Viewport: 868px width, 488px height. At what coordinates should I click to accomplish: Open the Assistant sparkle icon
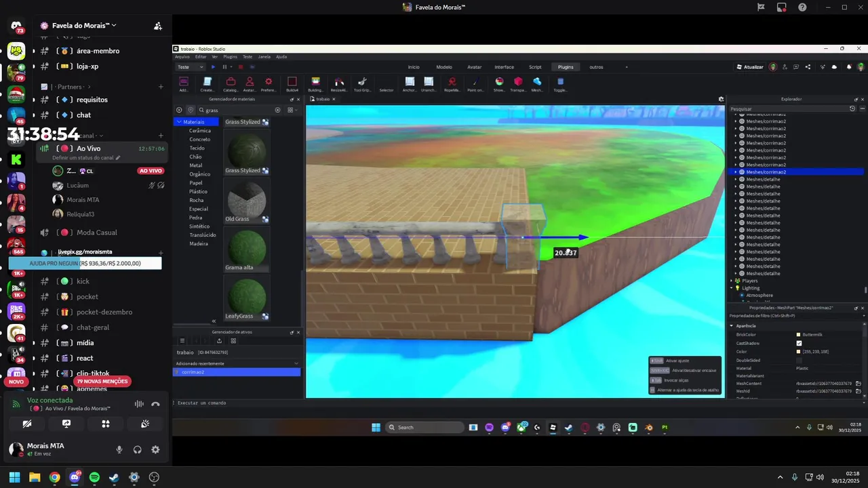tap(821, 67)
